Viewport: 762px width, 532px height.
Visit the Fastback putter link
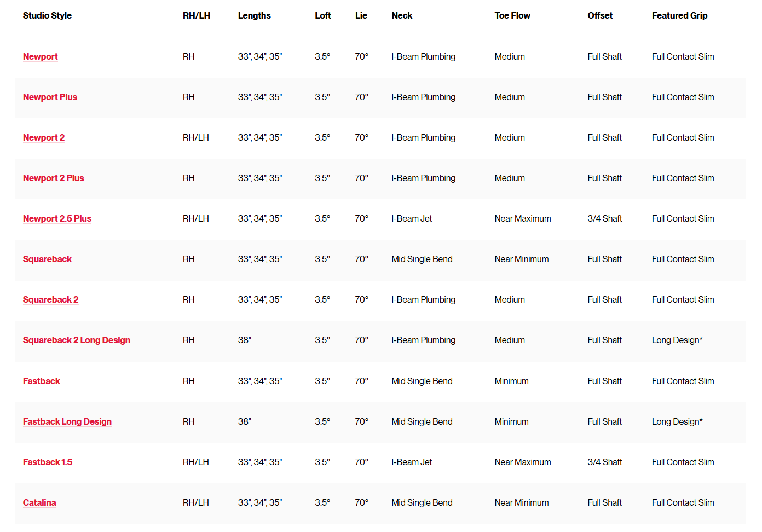coord(41,381)
